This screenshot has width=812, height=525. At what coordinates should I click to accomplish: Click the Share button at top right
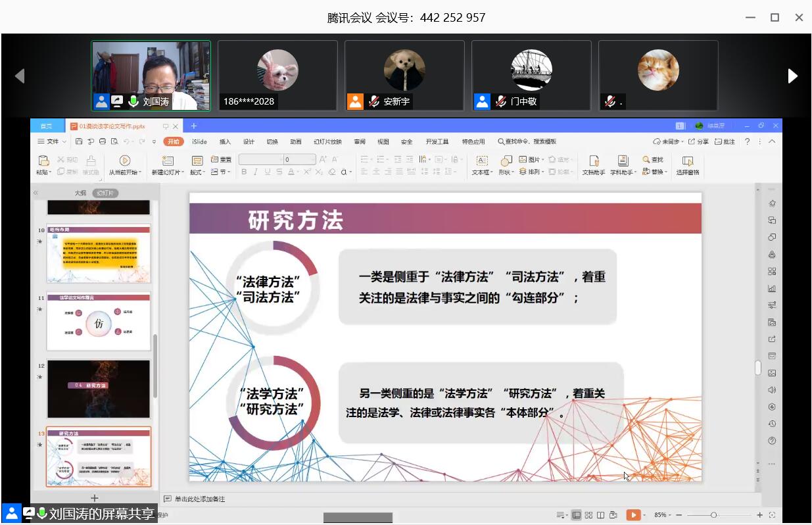click(x=699, y=141)
